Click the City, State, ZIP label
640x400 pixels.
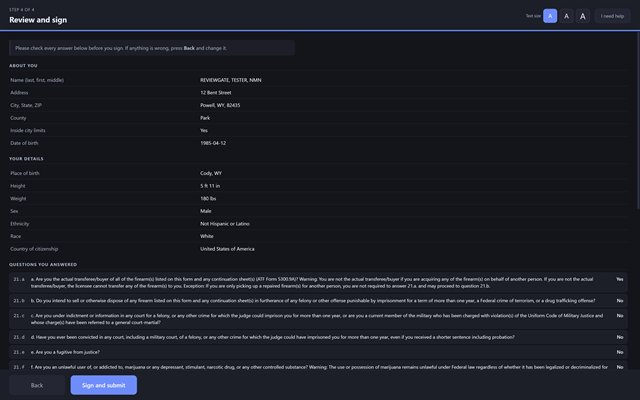tap(26, 105)
